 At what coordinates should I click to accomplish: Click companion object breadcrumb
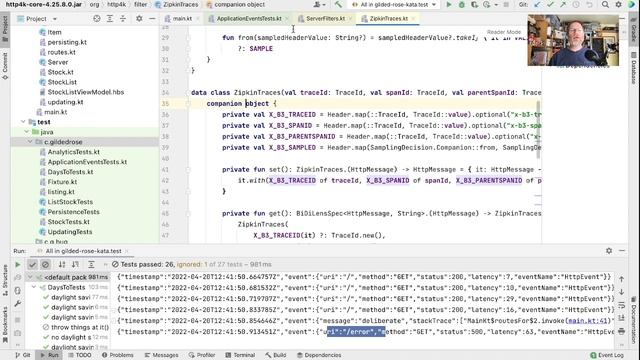pyautogui.click(x=236, y=4)
